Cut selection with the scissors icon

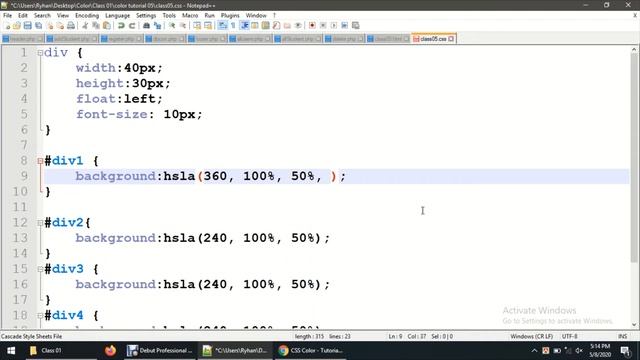click(x=85, y=26)
